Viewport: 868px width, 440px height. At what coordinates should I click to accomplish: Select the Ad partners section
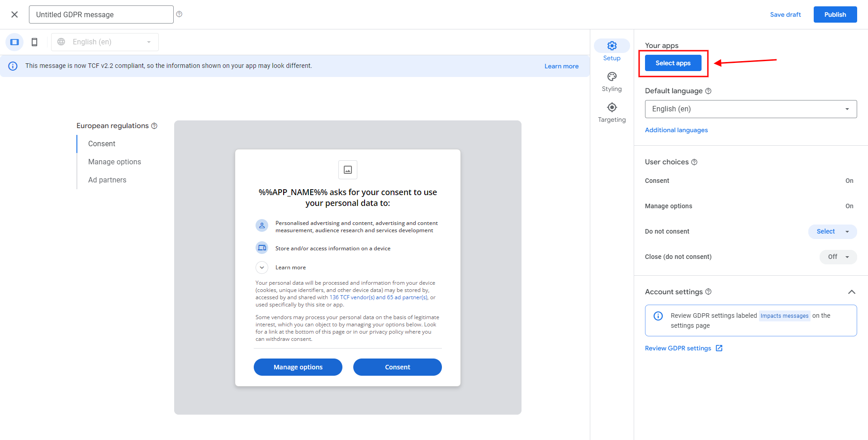point(107,180)
